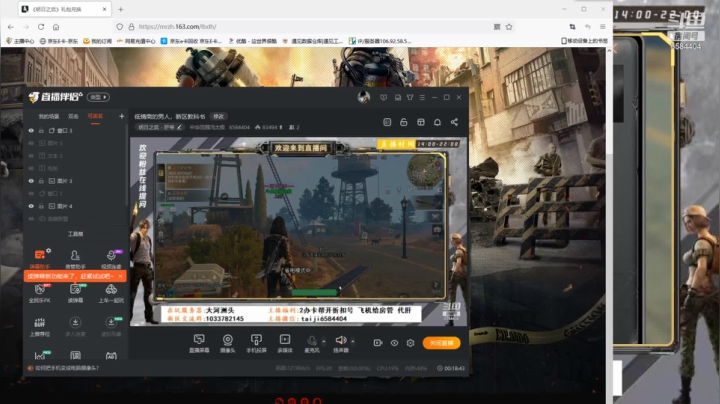Viewport: 720px width, 404px height.
Task: Open the help link about phone camera
Action: pos(67,368)
